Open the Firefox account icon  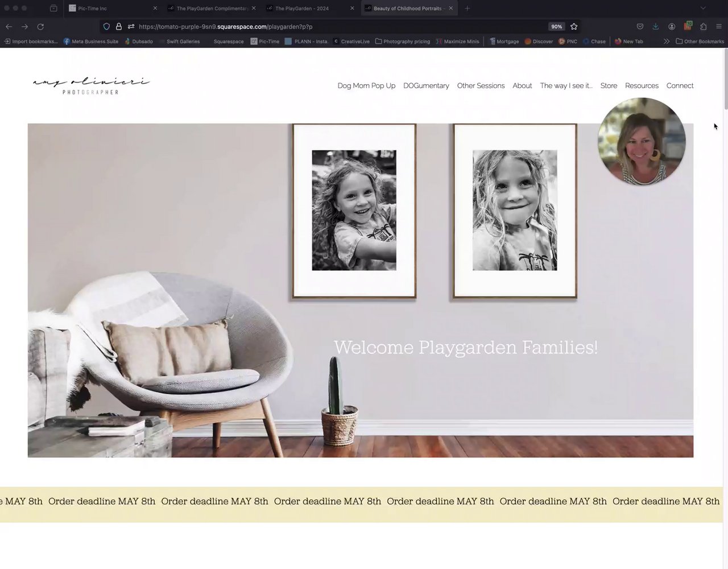[672, 27]
